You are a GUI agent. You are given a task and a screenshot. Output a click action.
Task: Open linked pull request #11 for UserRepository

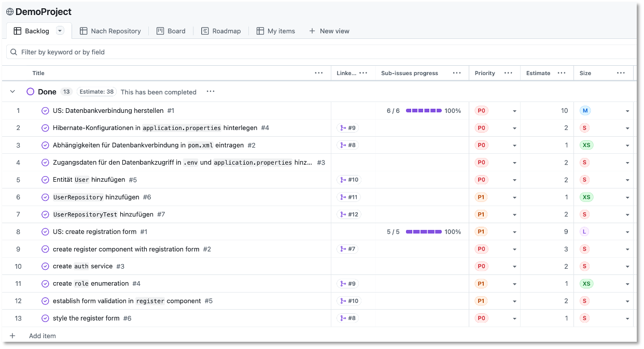tap(349, 197)
